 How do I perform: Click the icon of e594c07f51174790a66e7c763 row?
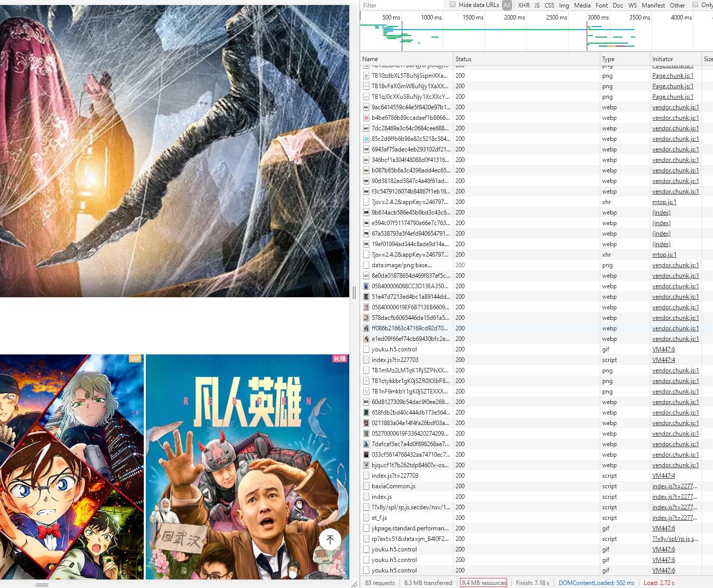coord(366,223)
